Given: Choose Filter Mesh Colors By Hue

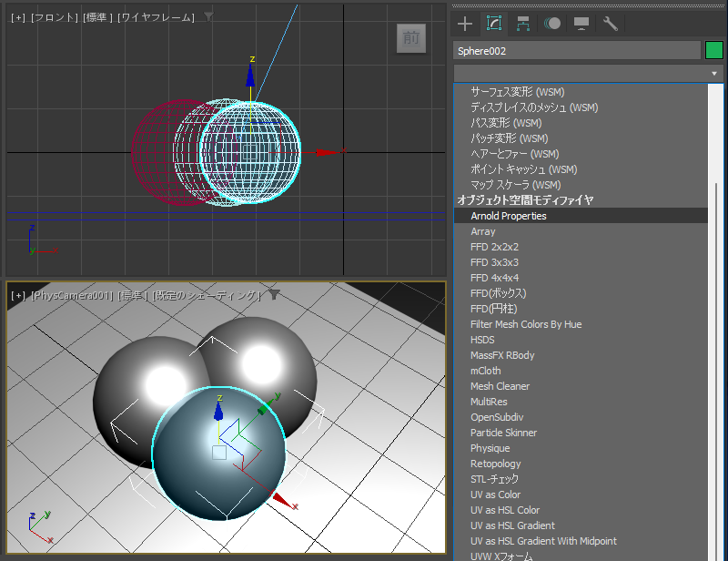Looking at the screenshot, I should (x=581, y=324).
